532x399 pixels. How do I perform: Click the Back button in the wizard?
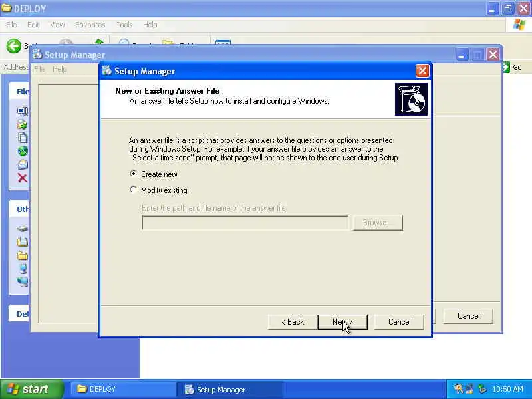tap(293, 322)
